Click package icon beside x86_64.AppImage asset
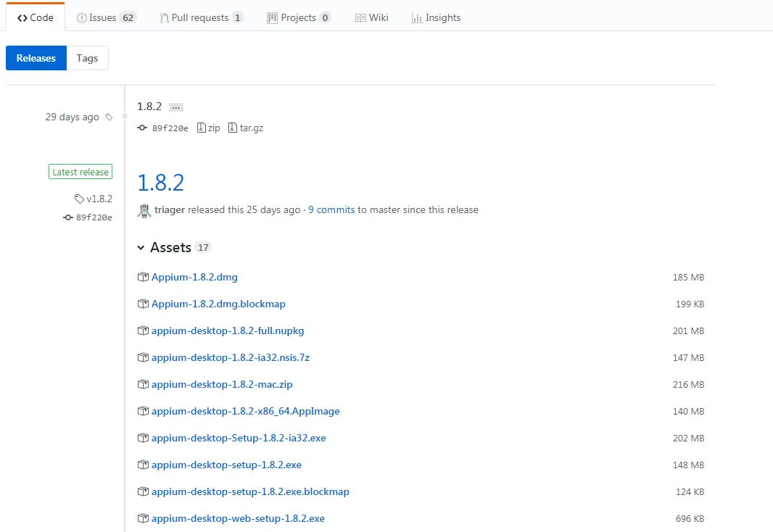 click(143, 411)
